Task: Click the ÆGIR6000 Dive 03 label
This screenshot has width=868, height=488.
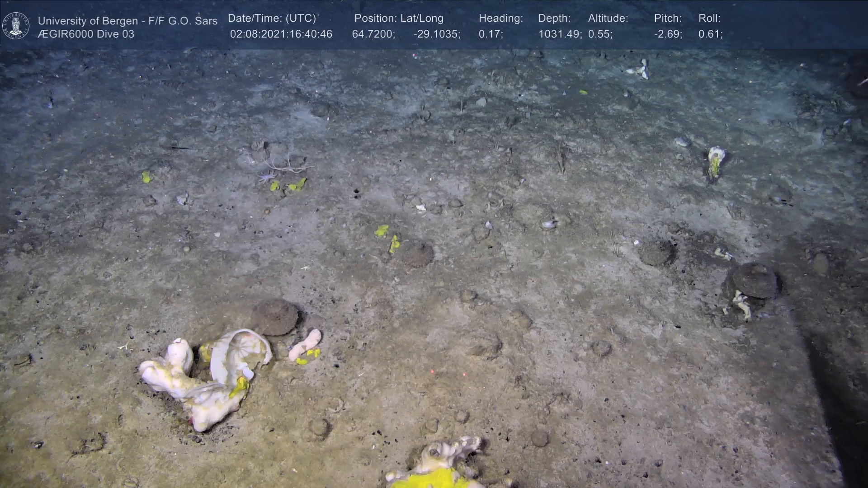Action: (x=86, y=34)
